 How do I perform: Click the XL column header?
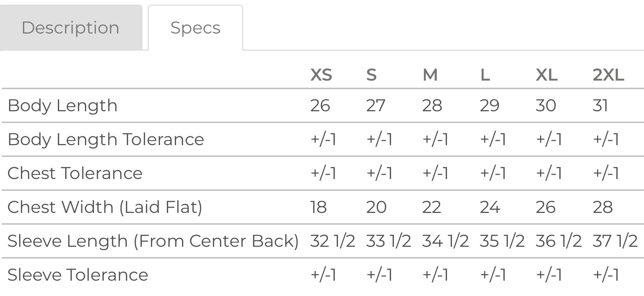(x=546, y=75)
